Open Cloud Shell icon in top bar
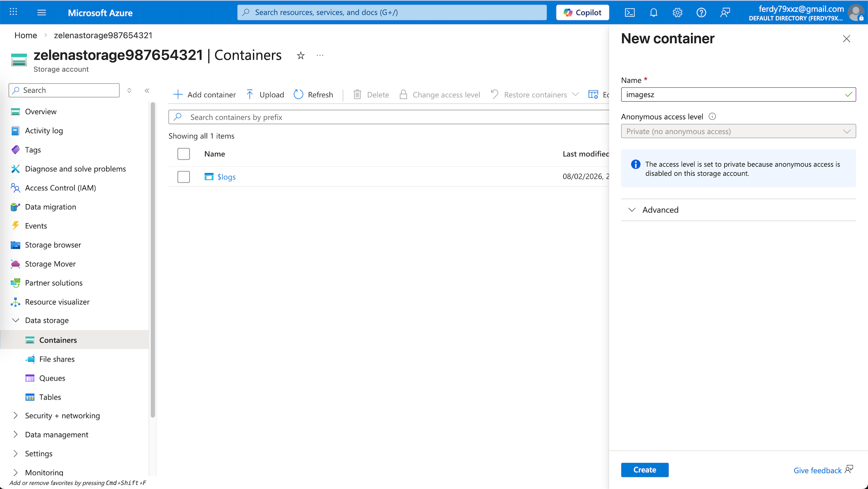 click(x=630, y=13)
